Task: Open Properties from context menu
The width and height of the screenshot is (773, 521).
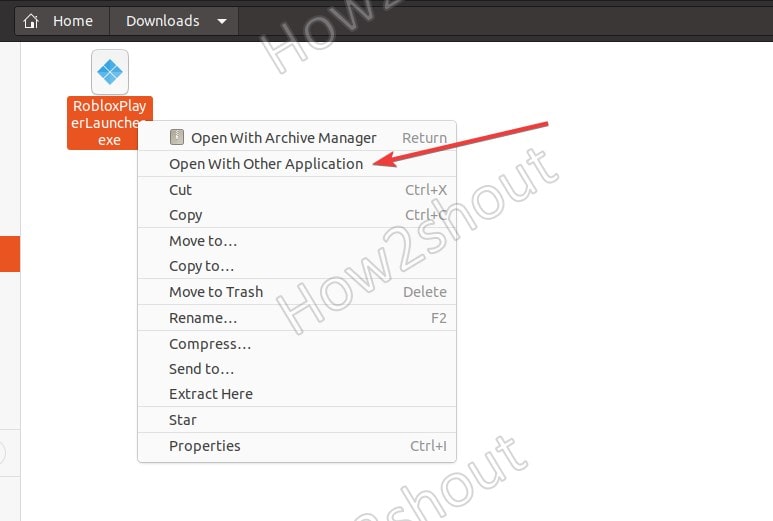Action: pos(297,446)
